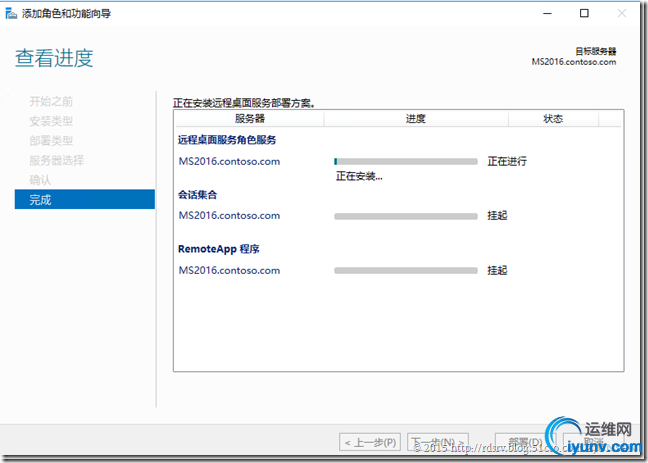Click MS2016.contoso.com under 目标服务器

coord(574,62)
